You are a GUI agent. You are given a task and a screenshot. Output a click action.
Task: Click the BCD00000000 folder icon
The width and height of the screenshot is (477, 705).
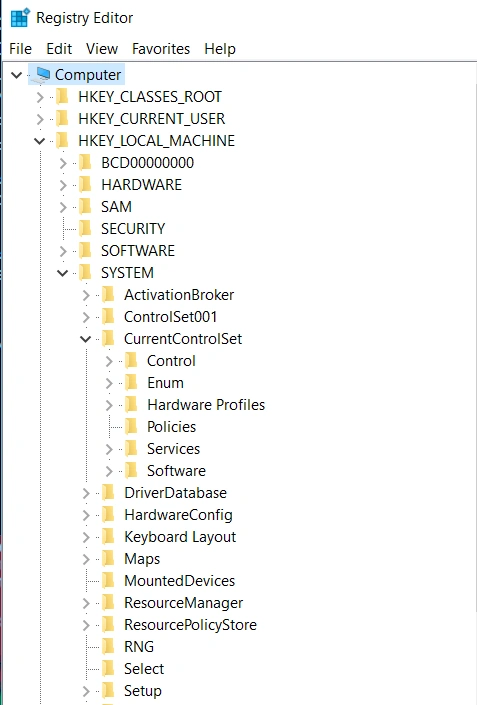[85, 162]
